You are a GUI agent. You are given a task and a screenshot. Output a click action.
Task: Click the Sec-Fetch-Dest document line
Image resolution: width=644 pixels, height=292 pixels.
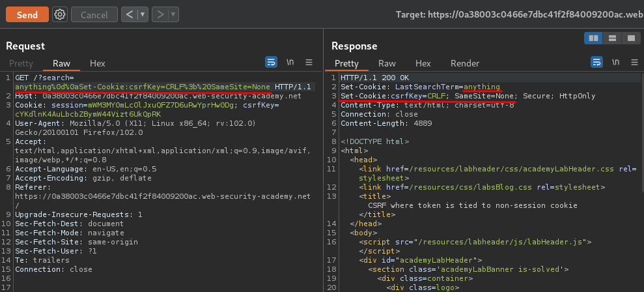pyautogui.click(x=70, y=224)
